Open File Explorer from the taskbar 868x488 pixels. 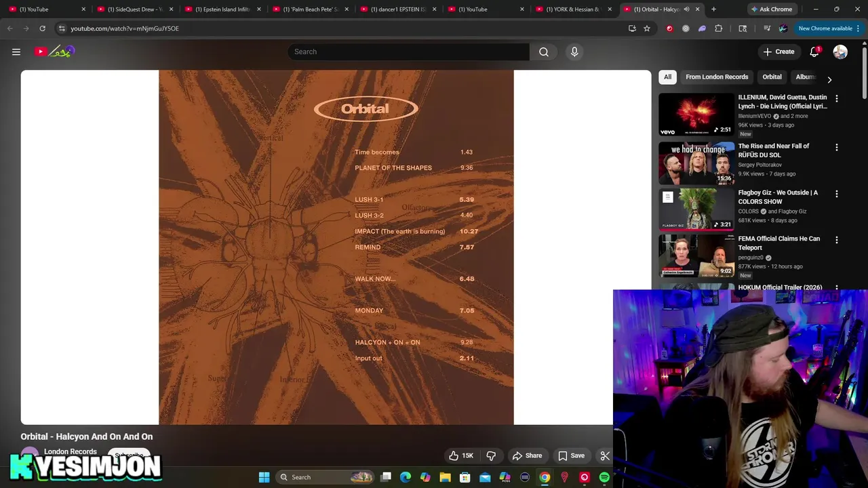pyautogui.click(x=445, y=477)
